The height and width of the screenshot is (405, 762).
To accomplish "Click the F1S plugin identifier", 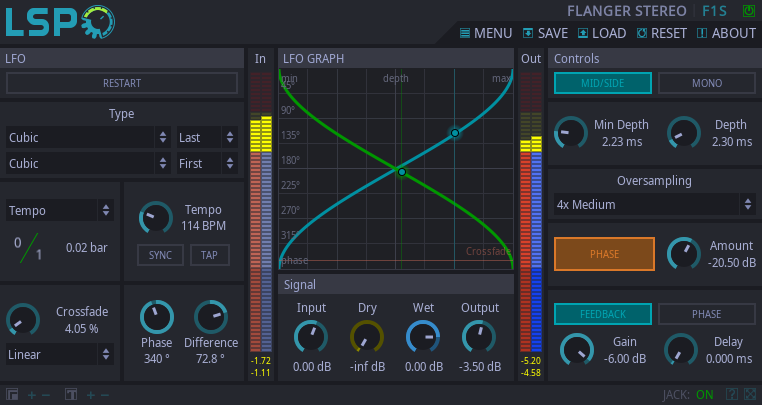I will point(714,11).
